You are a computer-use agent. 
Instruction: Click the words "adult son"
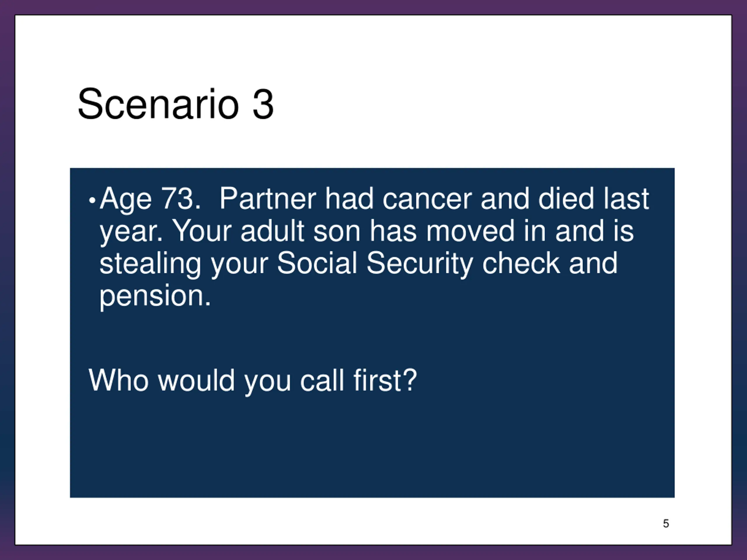click(x=300, y=231)
